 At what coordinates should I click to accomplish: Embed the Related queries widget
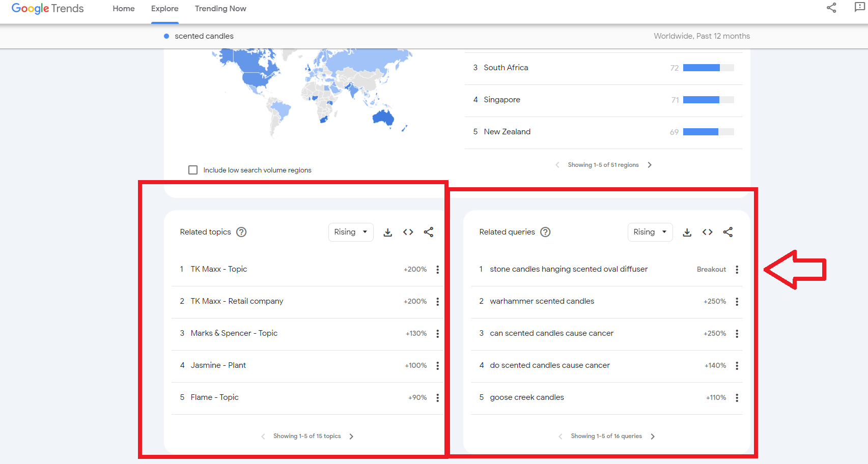coord(708,232)
